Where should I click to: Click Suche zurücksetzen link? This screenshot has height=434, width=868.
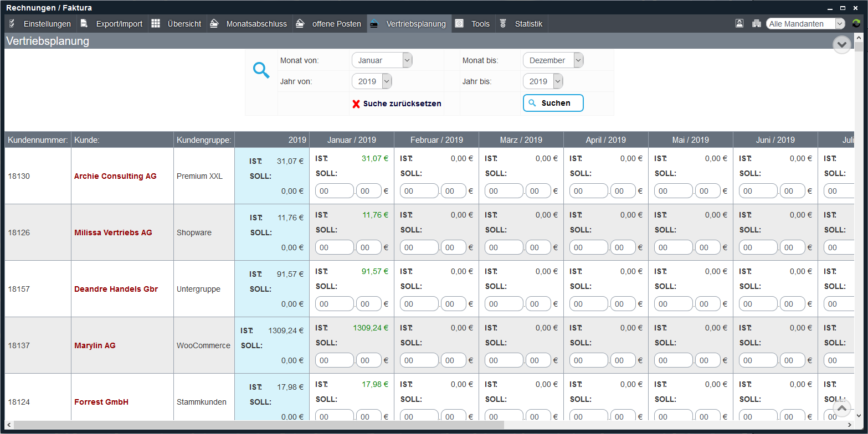[x=402, y=104]
